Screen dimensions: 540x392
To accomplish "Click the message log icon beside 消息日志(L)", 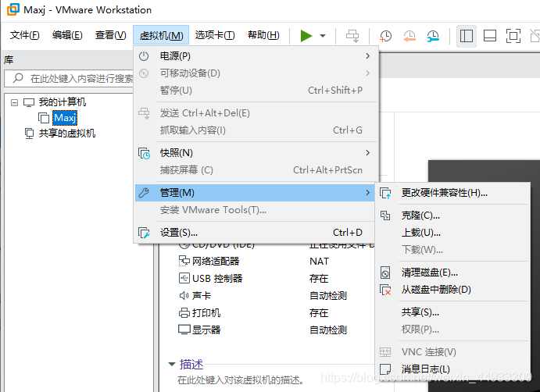I will 385,369.
